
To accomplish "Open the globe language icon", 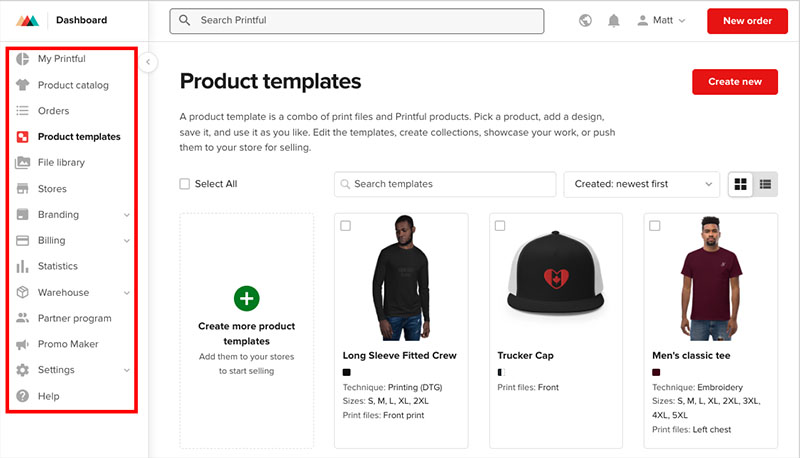I will [x=585, y=20].
